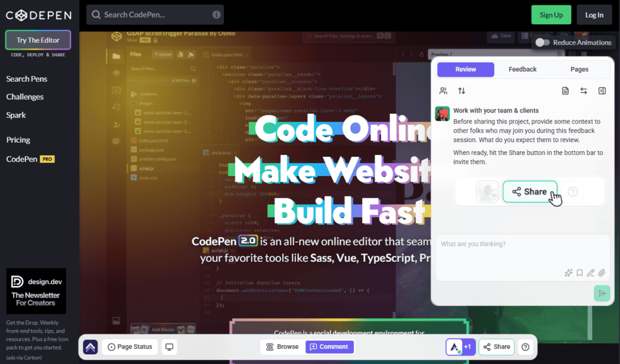Click the pencil draw icon
The image size is (620, 364).
590,273
